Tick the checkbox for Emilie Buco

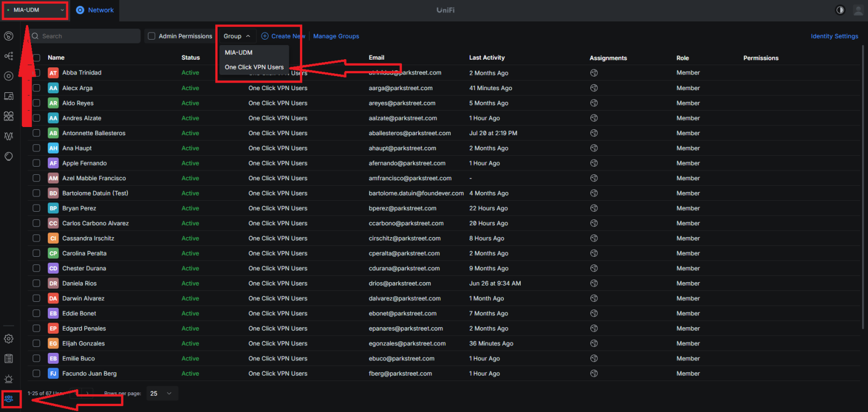pyautogui.click(x=36, y=358)
